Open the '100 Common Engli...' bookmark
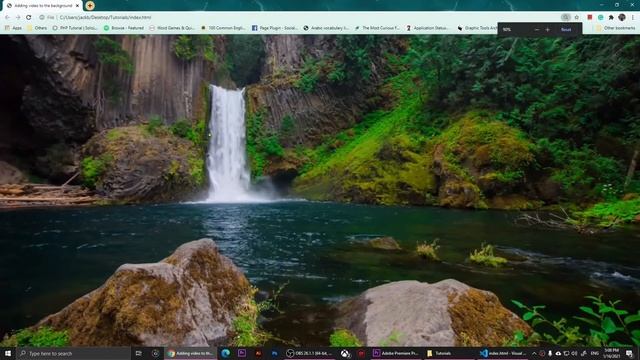Viewport: 640px width, 360px height. coord(223,28)
